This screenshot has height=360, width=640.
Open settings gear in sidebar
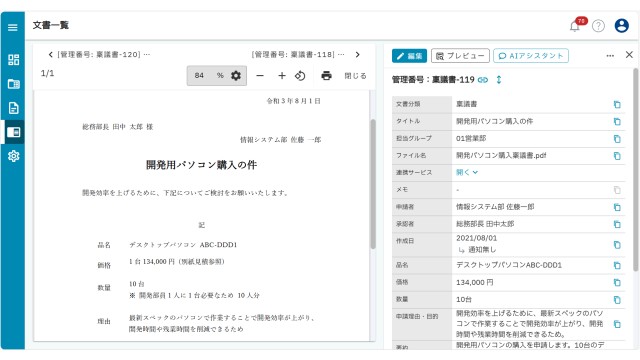[x=13, y=156]
